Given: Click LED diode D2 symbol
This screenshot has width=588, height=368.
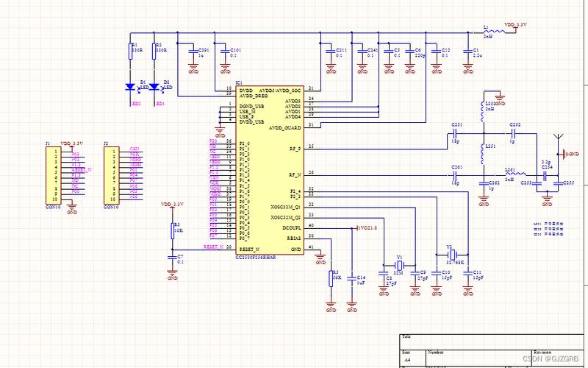Looking at the screenshot, I should coord(154,87).
